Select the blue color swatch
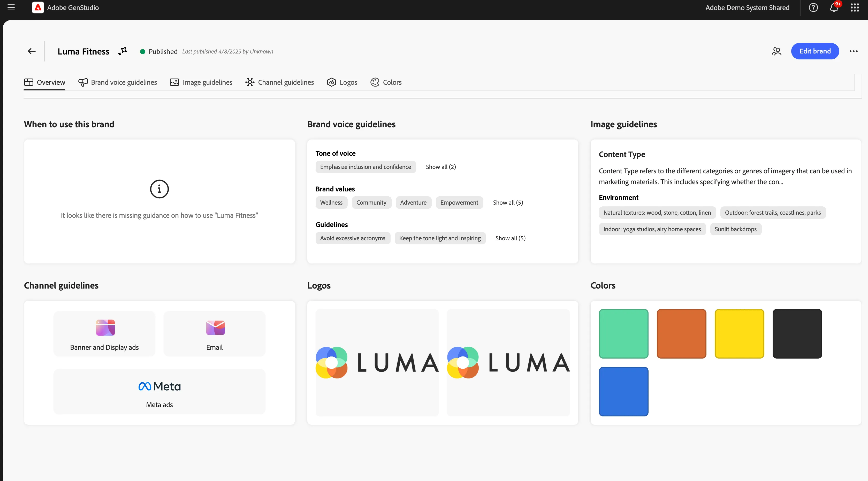This screenshot has width=868, height=481. pyautogui.click(x=623, y=391)
